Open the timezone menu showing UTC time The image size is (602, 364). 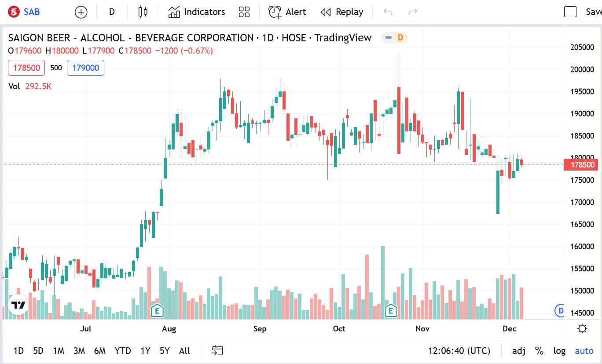[459, 351]
